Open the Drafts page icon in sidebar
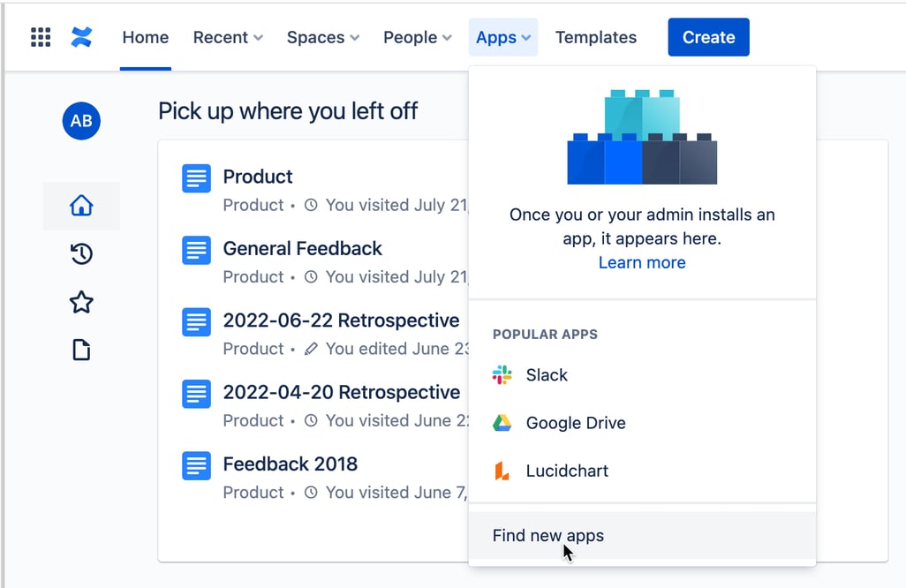This screenshot has width=906, height=588. tap(81, 351)
